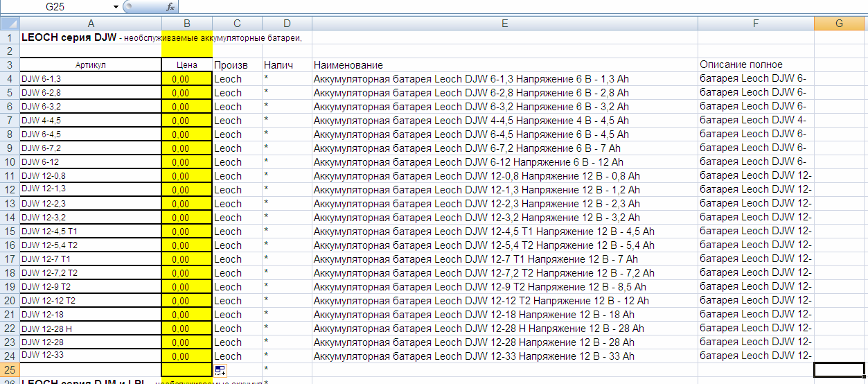The height and width of the screenshot is (384, 868).
Task: Select cell 'DJW 12-12 T2'
Action: tap(91, 301)
